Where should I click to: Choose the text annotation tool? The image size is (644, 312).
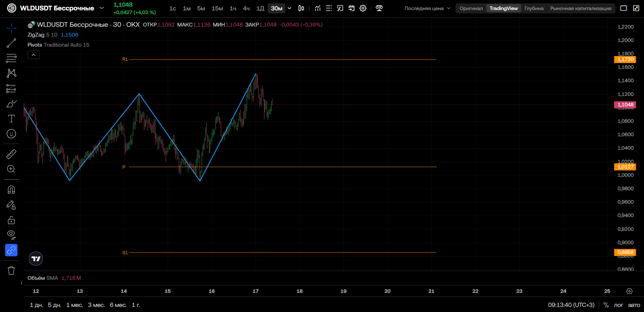(11, 119)
